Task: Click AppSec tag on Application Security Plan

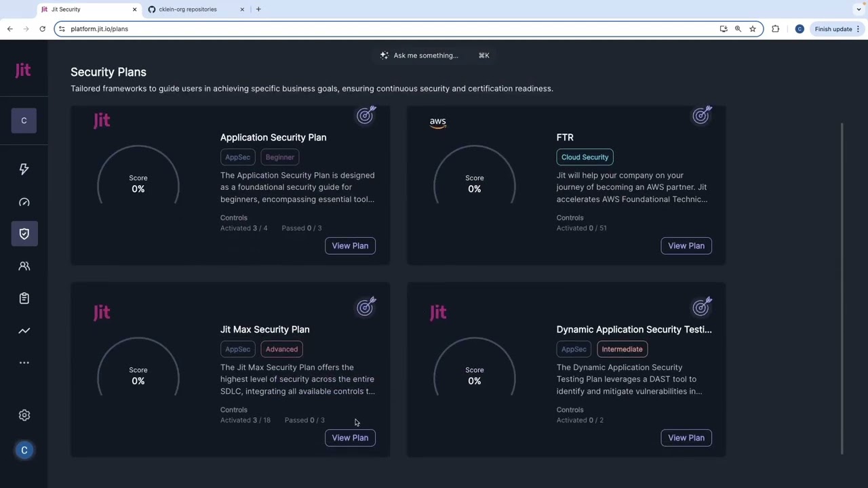Action: [237, 157]
